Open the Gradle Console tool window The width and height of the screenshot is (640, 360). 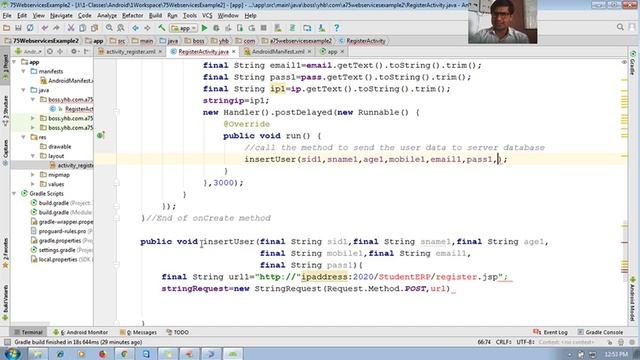pos(600,332)
